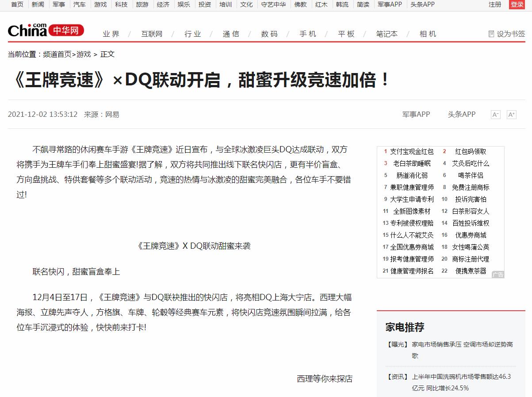
Task: Open ad link 商标注册代理
Action: coord(471,259)
